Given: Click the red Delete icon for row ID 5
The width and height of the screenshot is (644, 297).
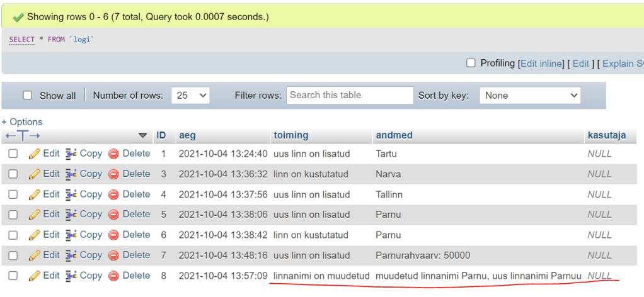Looking at the screenshot, I should coord(113,215).
